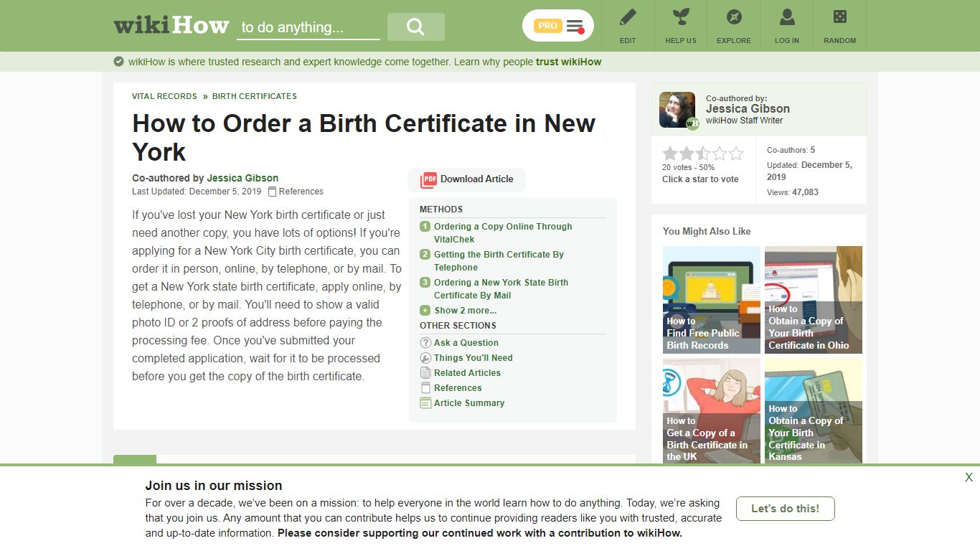
Task: Jump to Related Articles section
Action: pos(467,373)
